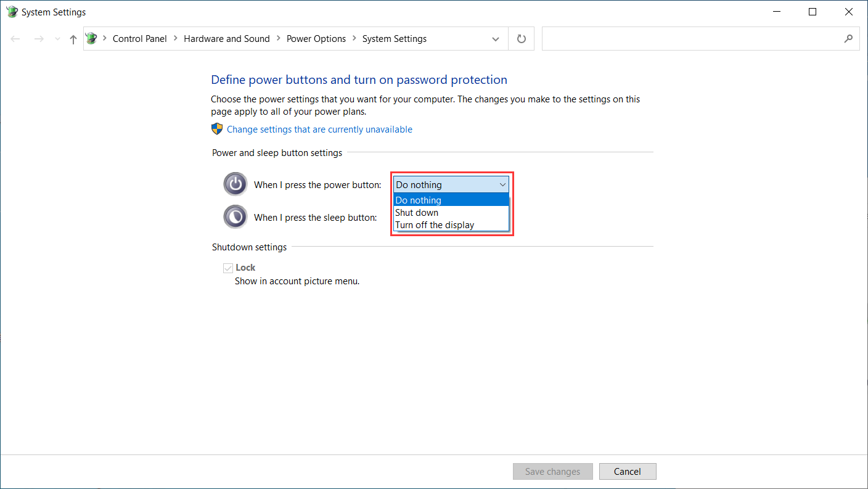This screenshot has height=489, width=868.
Task: Click the up arrow to parent folder
Action: [x=73, y=39]
